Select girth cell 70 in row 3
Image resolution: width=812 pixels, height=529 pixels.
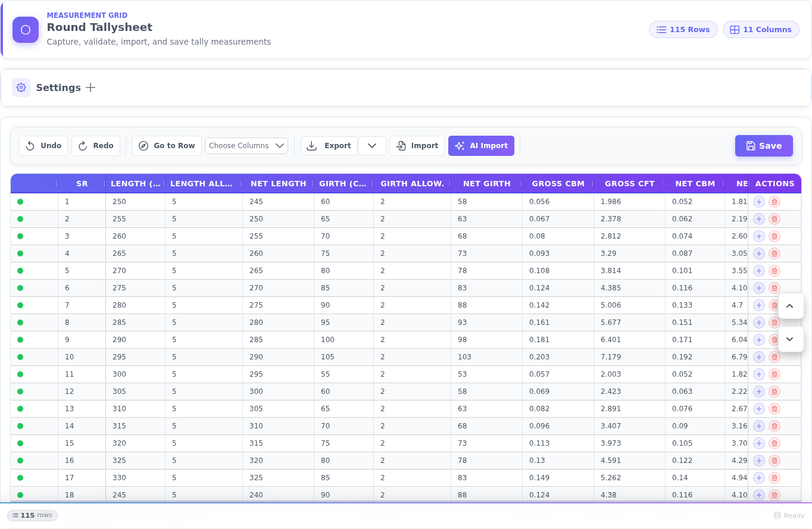point(344,236)
